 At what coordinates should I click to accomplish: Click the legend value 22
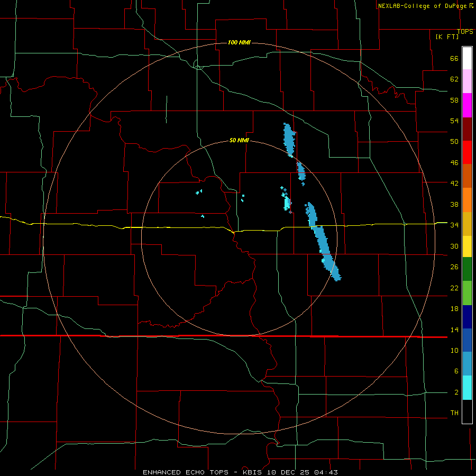click(454, 288)
